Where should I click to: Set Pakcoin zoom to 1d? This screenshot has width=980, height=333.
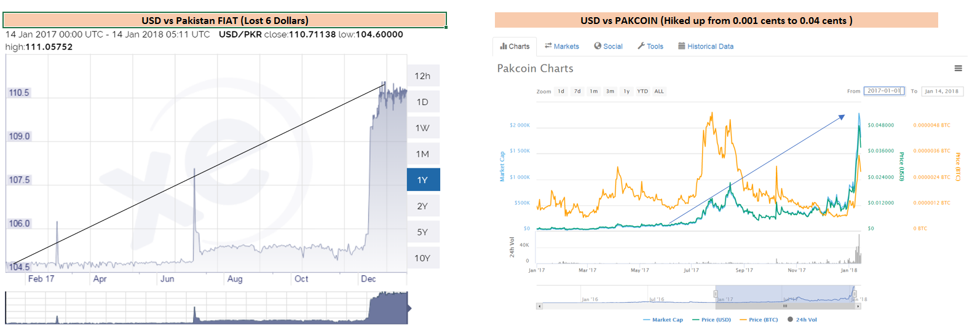(x=561, y=91)
